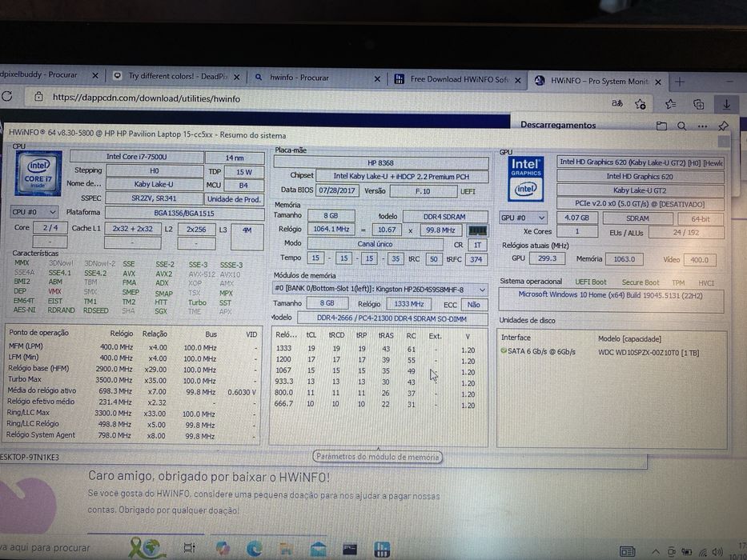Click the BIOS date 07/28/2017 field
This screenshot has width=747, height=560.
tap(337, 190)
